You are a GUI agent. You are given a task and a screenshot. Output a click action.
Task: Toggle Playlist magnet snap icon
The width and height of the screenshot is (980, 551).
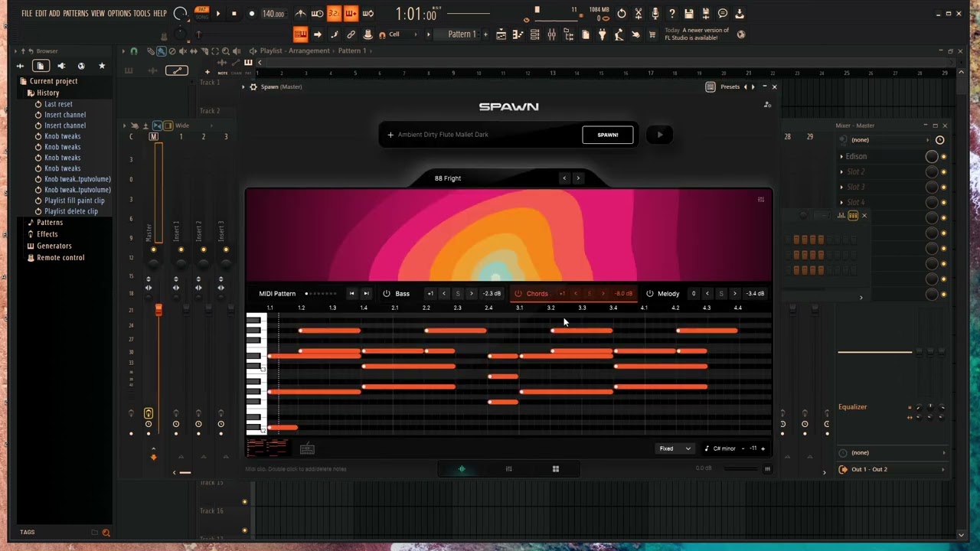coord(134,51)
